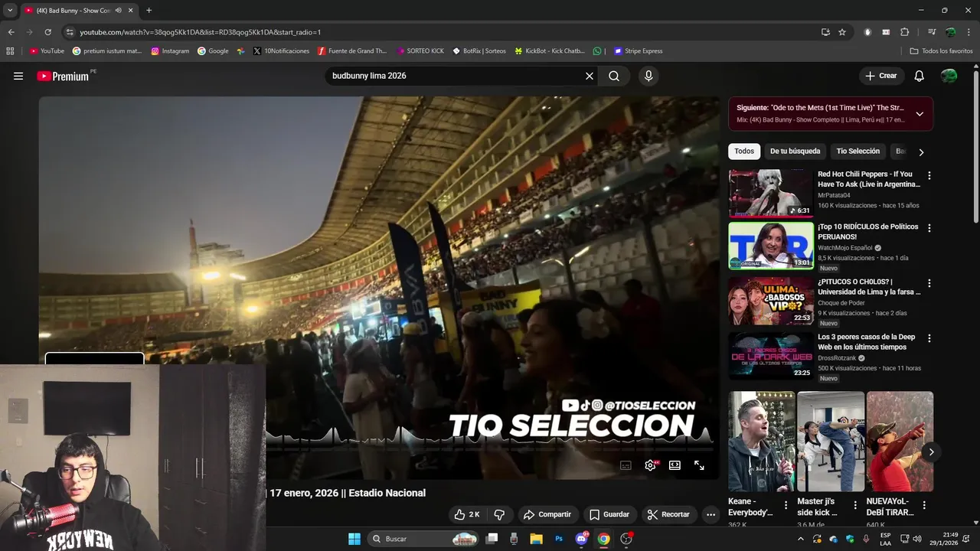Image resolution: width=980 pixels, height=551 pixels.
Task: Open File Explorer from taskbar
Action: click(x=536, y=539)
